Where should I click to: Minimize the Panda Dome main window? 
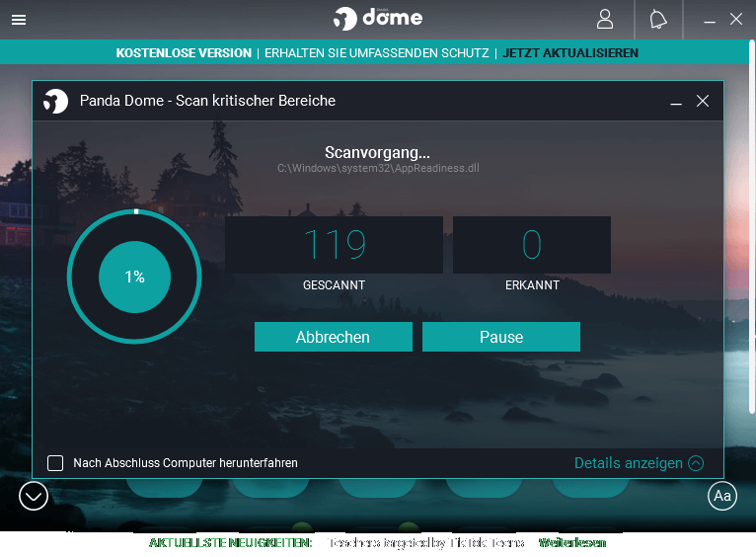[710, 20]
